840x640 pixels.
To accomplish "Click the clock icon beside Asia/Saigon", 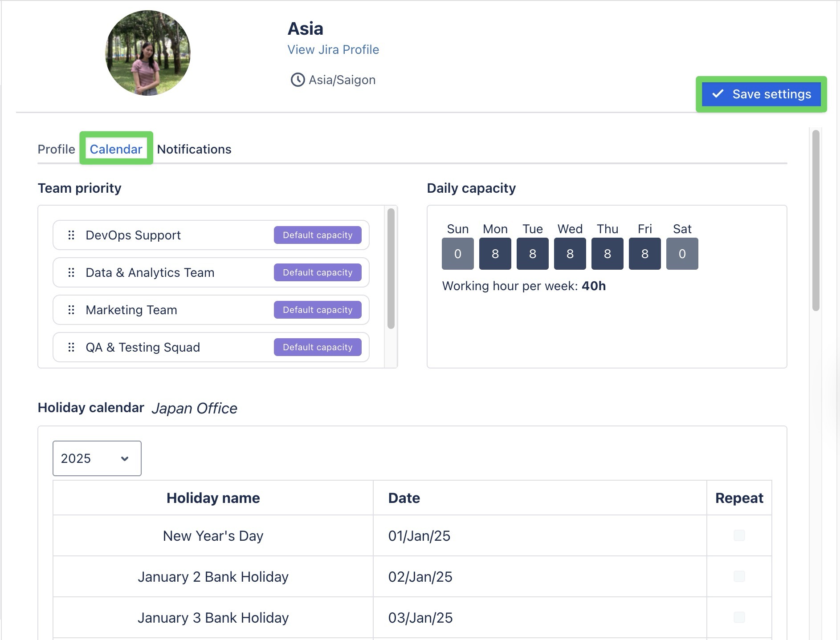I will click(298, 80).
